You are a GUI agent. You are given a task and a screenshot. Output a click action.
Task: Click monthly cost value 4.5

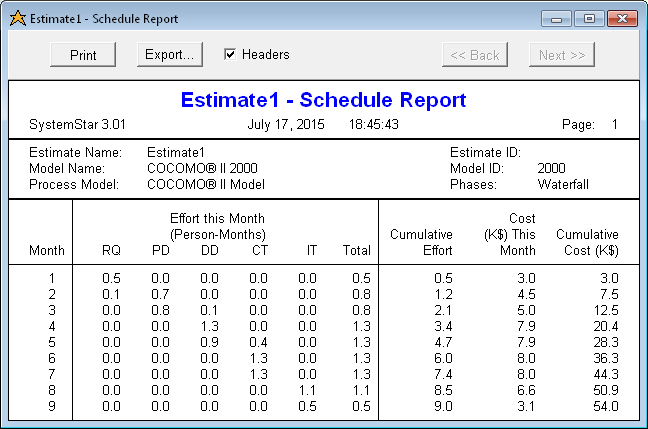click(526, 294)
